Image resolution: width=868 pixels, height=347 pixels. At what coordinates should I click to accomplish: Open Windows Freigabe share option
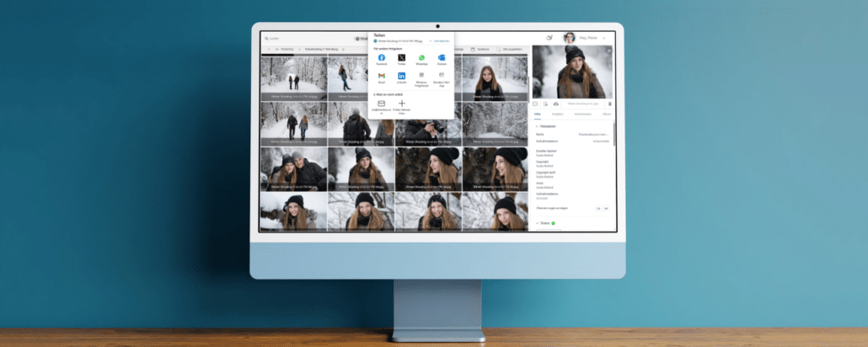422,75
